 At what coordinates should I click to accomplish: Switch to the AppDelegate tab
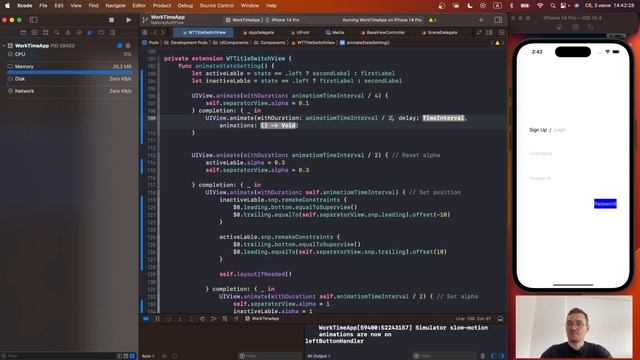(x=258, y=33)
